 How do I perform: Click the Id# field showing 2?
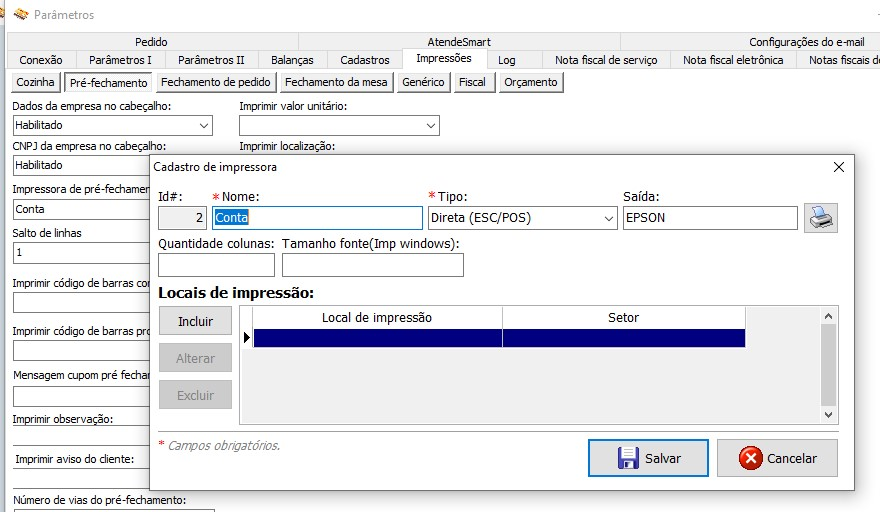(182, 218)
